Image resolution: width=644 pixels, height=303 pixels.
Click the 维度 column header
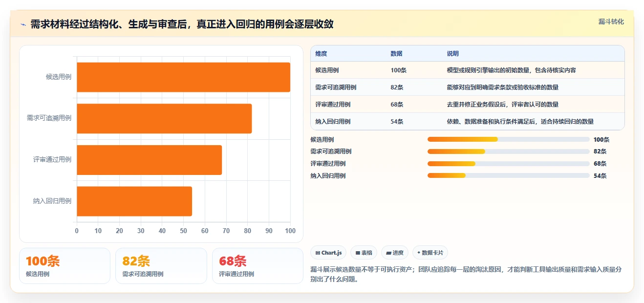coord(321,54)
